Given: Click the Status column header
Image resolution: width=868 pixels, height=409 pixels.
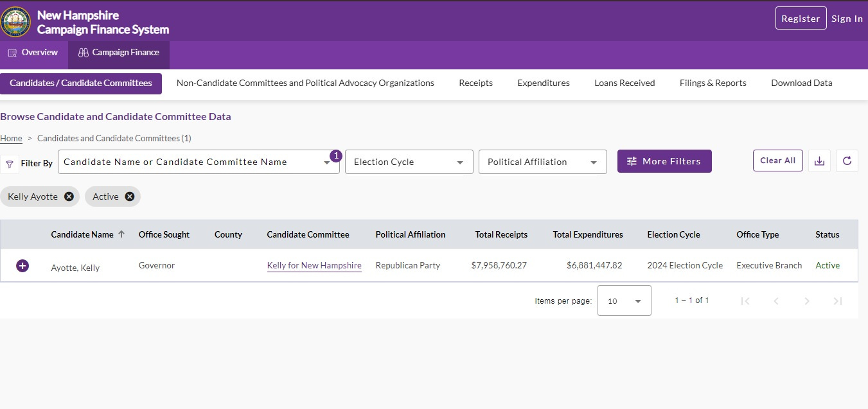Looking at the screenshot, I should point(828,234).
